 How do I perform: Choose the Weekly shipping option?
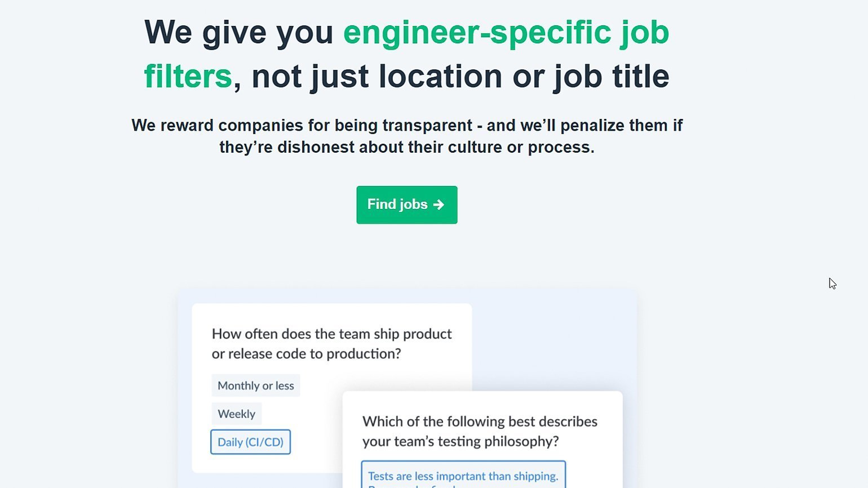(x=237, y=414)
